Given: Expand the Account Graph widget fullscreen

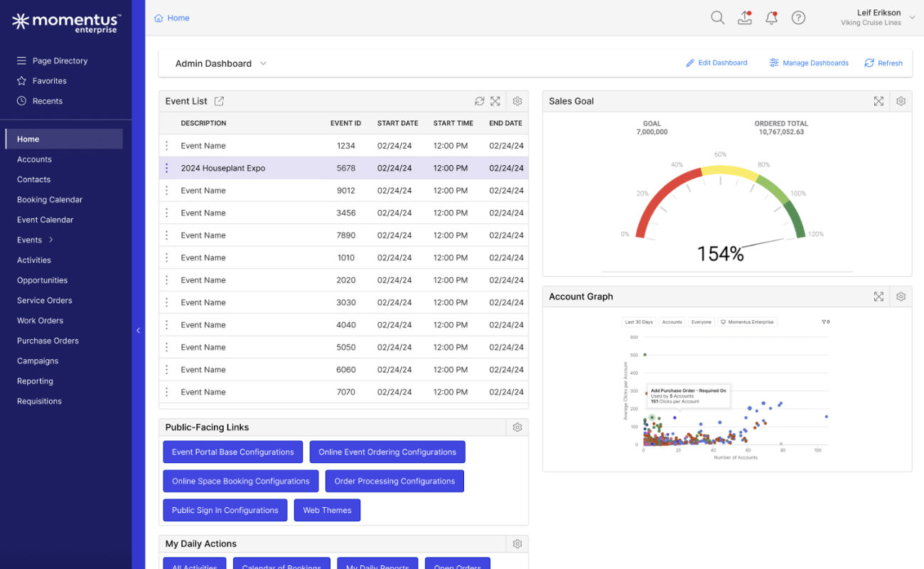Looking at the screenshot, I should 879,297.
